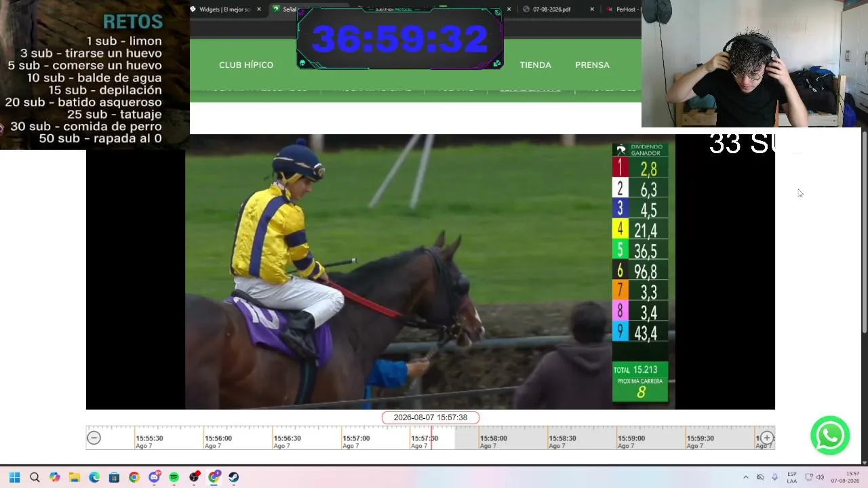868x488 pixels.
Task: Click the 15:58:00 timeline mark
Action: (494, 439)
